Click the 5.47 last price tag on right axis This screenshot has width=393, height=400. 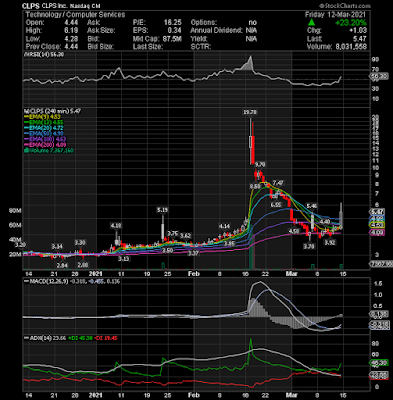[x=378, y=212]
